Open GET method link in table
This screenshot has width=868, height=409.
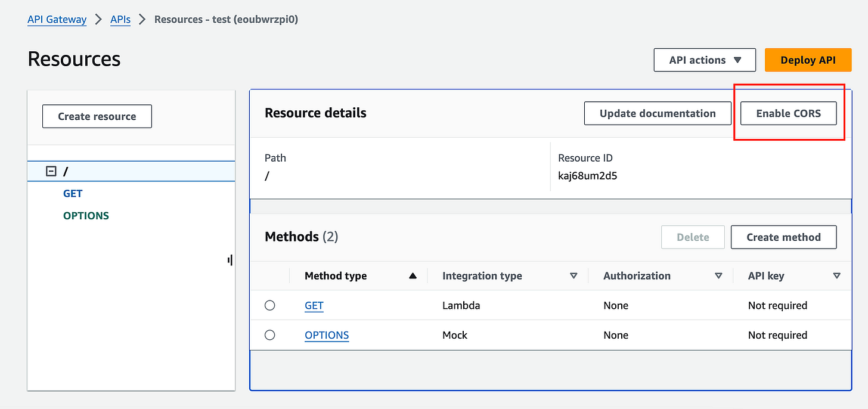314,306
